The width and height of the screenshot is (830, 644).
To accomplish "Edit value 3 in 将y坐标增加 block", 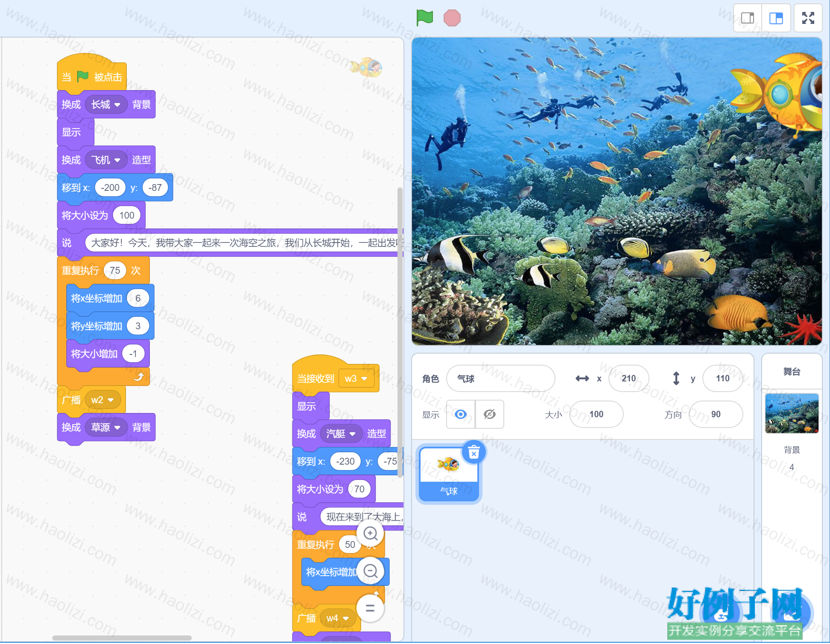I will tap(138, 326).
